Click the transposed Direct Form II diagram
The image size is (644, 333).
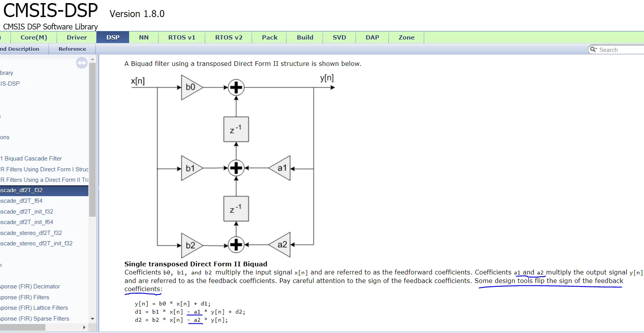tap(233, 165)
